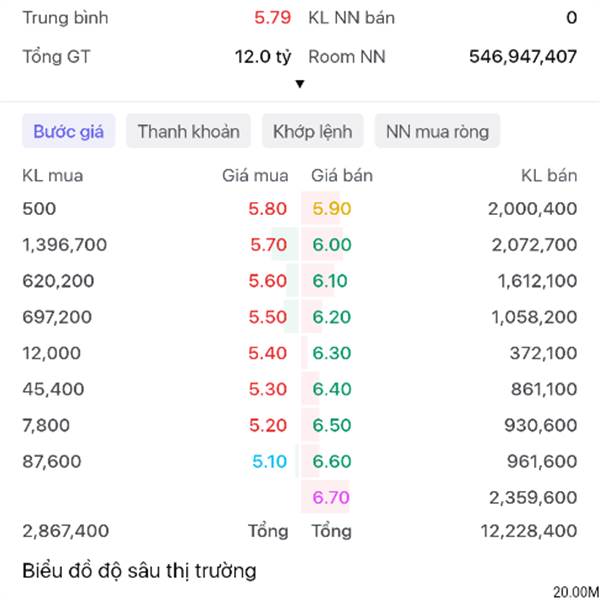Image resolution: width=600 pixels, height=600 pixels.
Task: Select the Bước giá tab
Action: 69,131
